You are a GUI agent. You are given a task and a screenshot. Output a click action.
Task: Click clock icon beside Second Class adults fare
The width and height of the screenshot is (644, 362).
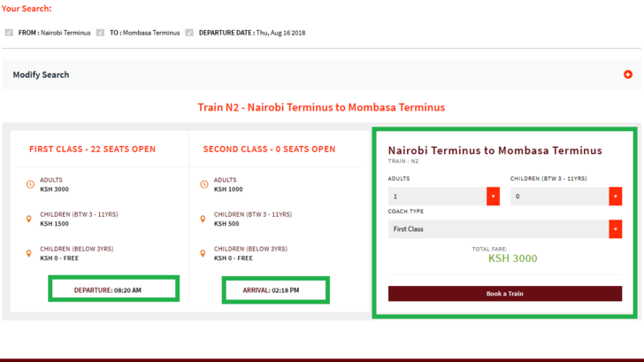coord(204,184)
